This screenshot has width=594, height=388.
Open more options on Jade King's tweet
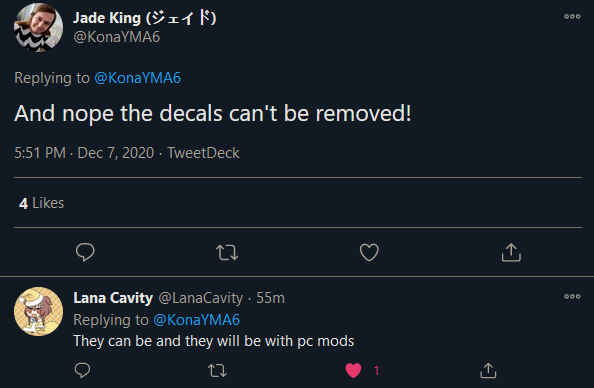point(572,16)
